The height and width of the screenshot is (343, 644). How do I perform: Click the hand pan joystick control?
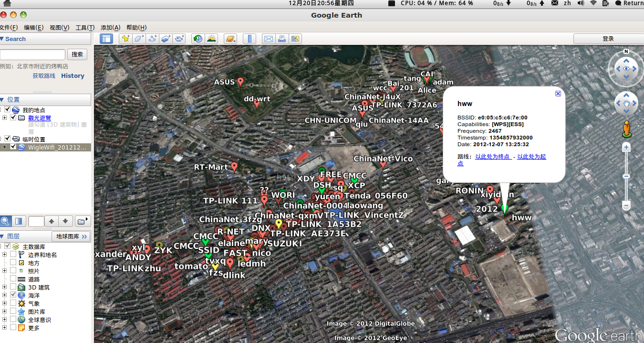pyautogui.click(x=626, y=103)
